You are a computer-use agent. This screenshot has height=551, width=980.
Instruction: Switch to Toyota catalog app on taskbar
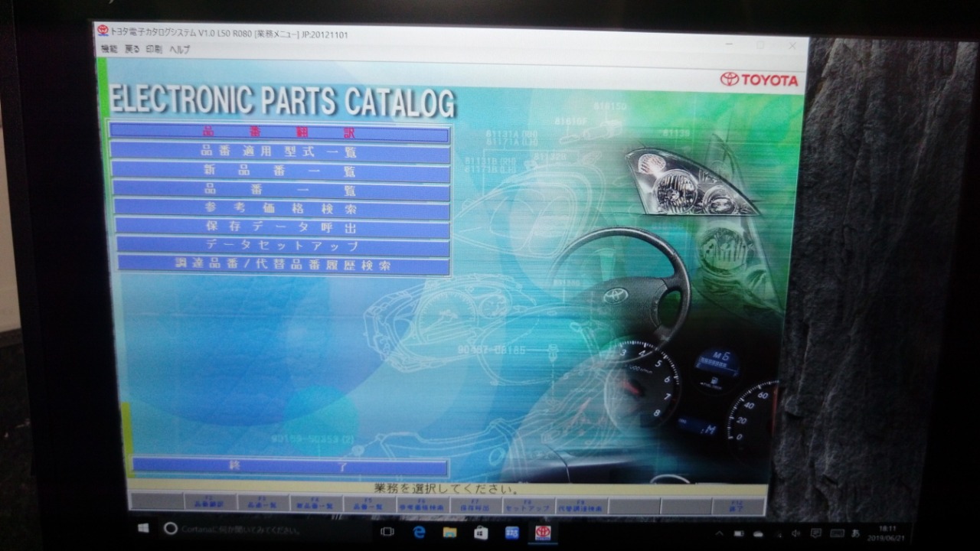tap(542, 533)
